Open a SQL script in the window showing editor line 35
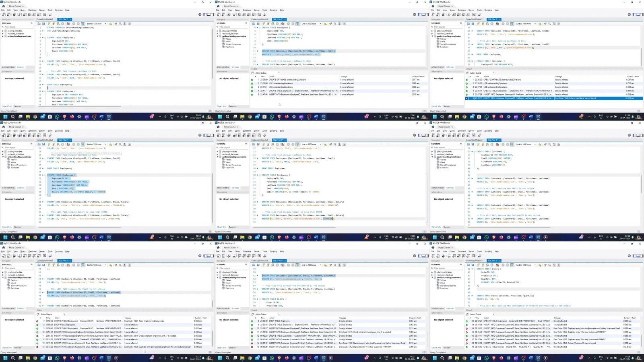 (x=438, y=135)
